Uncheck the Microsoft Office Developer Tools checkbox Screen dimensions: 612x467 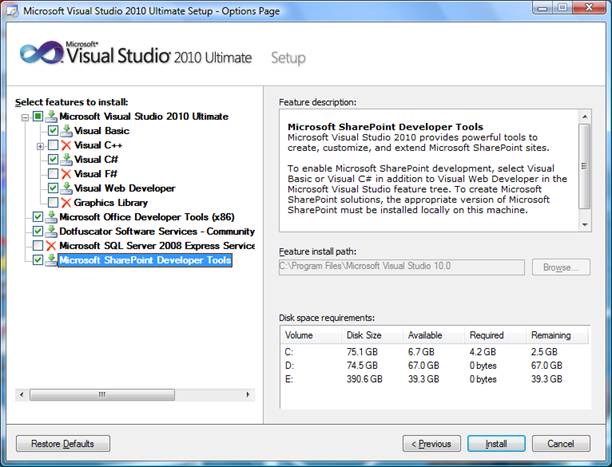(38, 217)
